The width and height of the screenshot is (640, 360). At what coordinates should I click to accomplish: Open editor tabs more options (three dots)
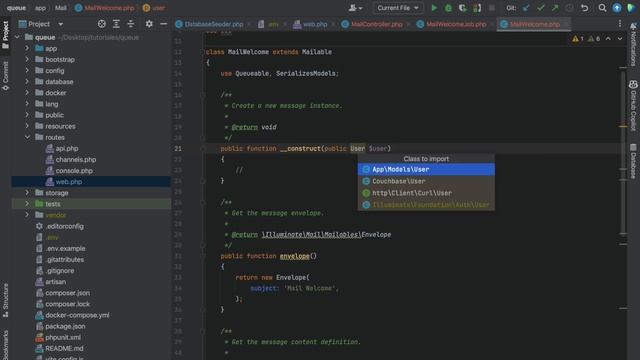(620, 24)
